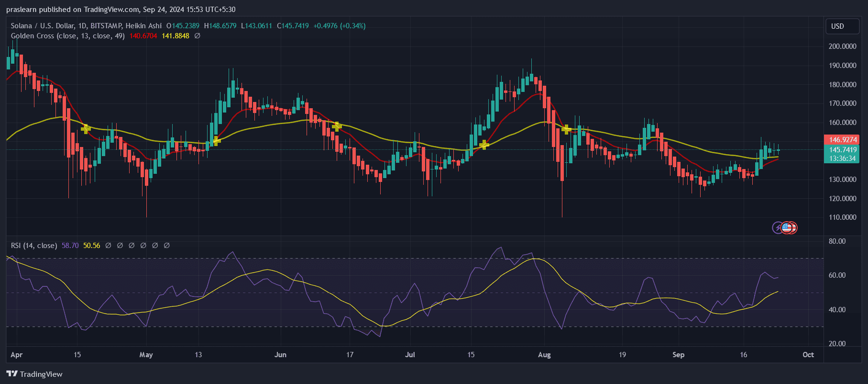Viewport: 868px width, 384px height.
Task: Click the purple RSI value 58.70
Action: (70, 246)
